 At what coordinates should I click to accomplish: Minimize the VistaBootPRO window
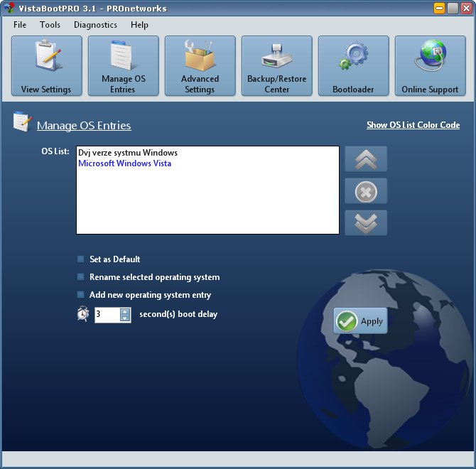(x=439, y=9)
